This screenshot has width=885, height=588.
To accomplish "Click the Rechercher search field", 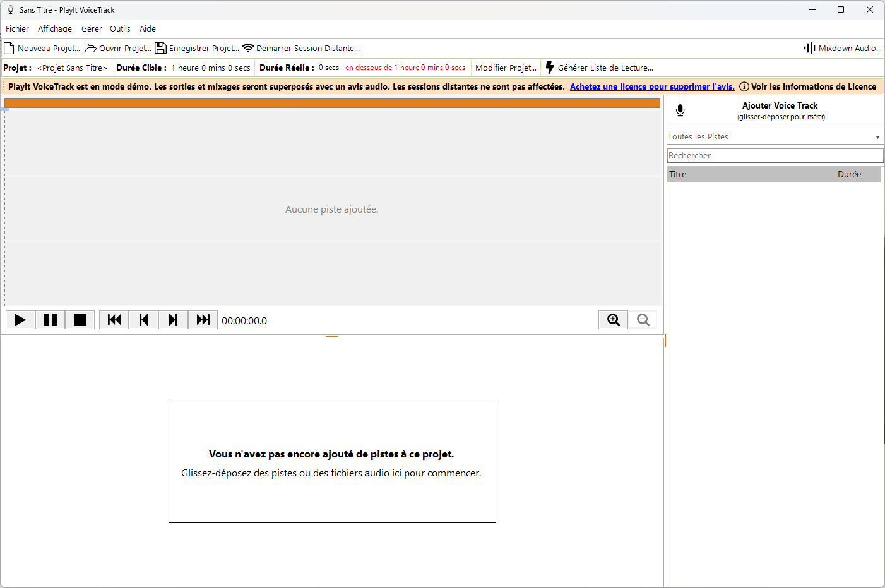I will click(775, 155).
